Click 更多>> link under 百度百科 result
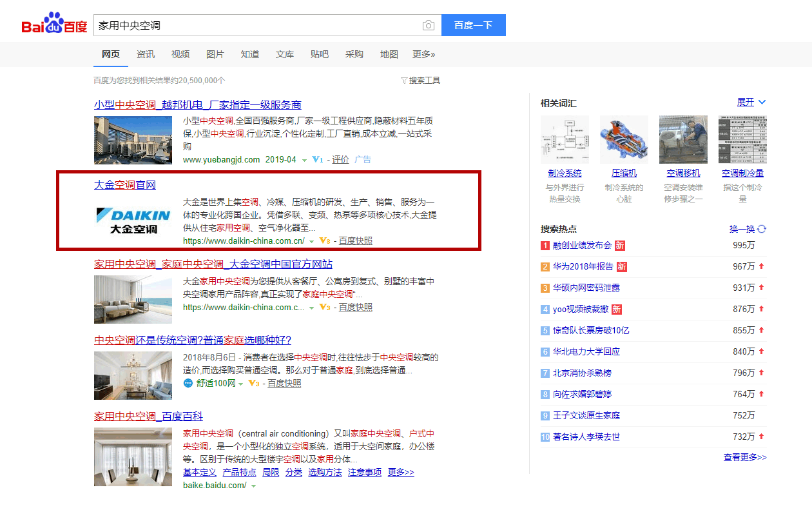Image resolution: width=812 pixels, height=512 pixels. coord(401,472)
